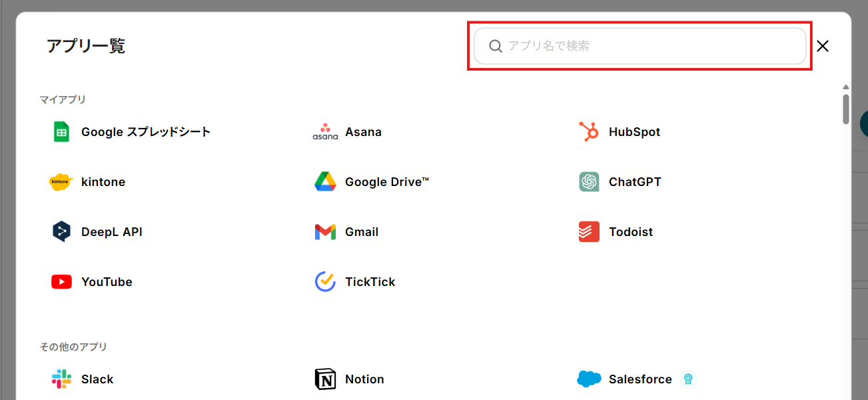Click the Todoist name text
The image size is (868, 400).
(631, 232)
